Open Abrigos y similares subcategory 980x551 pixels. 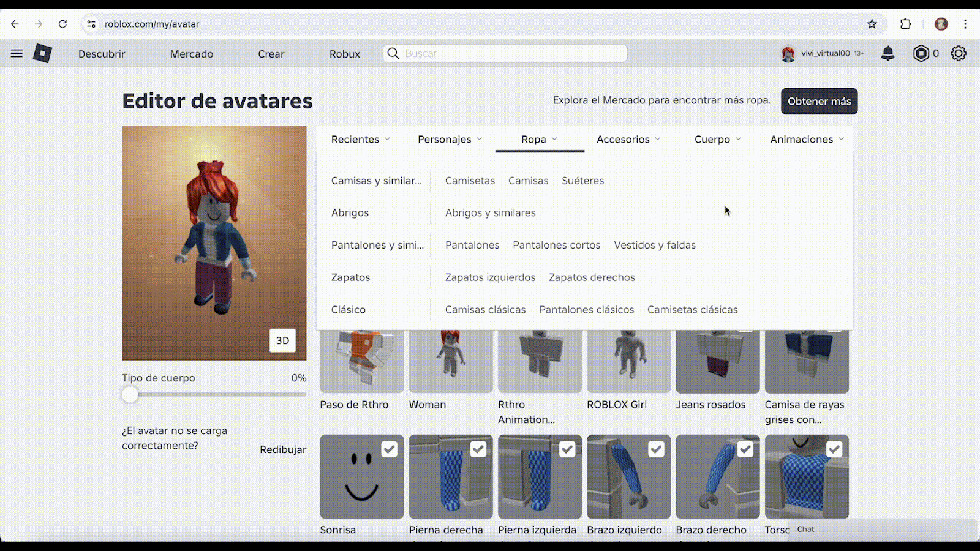pyautogui.click(x=491, y=212)
